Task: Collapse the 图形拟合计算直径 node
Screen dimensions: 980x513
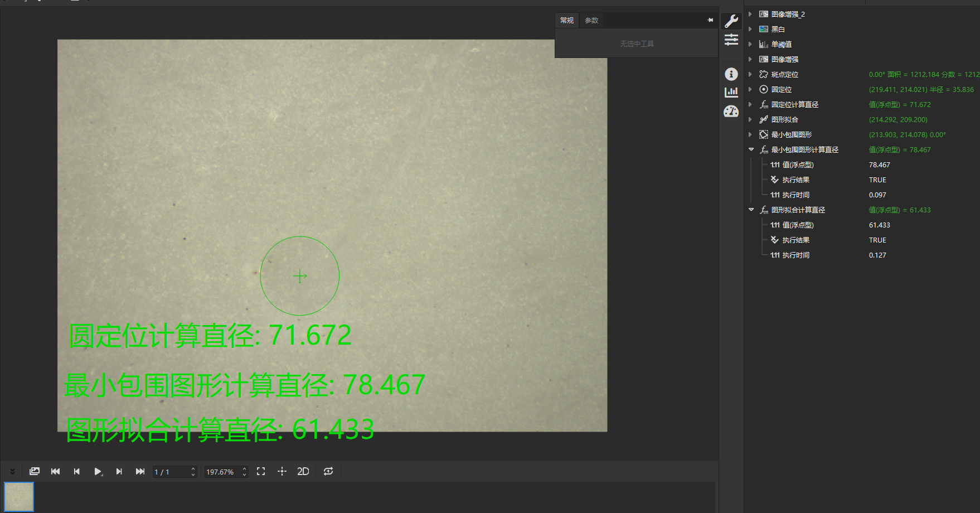Action: click(x=751, y=210)
